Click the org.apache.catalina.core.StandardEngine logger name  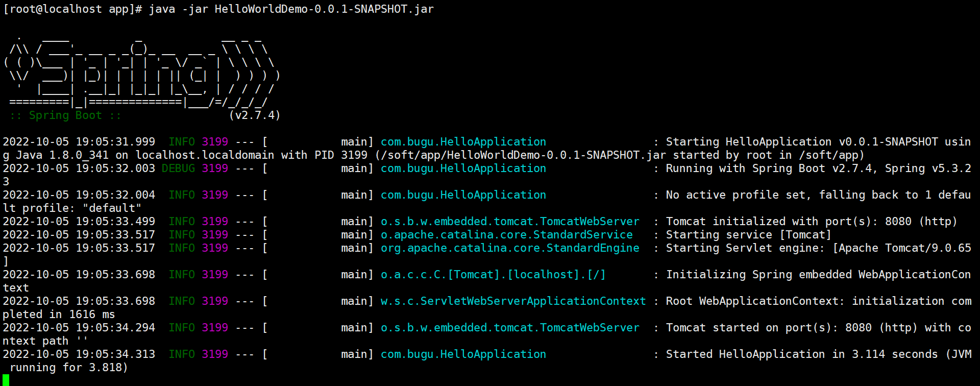[510, 248]
